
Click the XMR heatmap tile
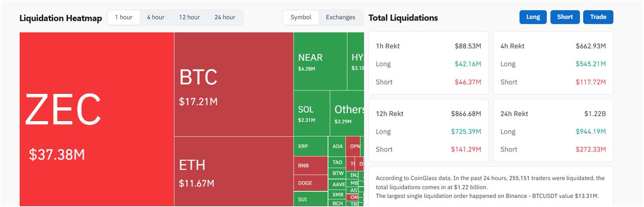(x=337, y=195)
